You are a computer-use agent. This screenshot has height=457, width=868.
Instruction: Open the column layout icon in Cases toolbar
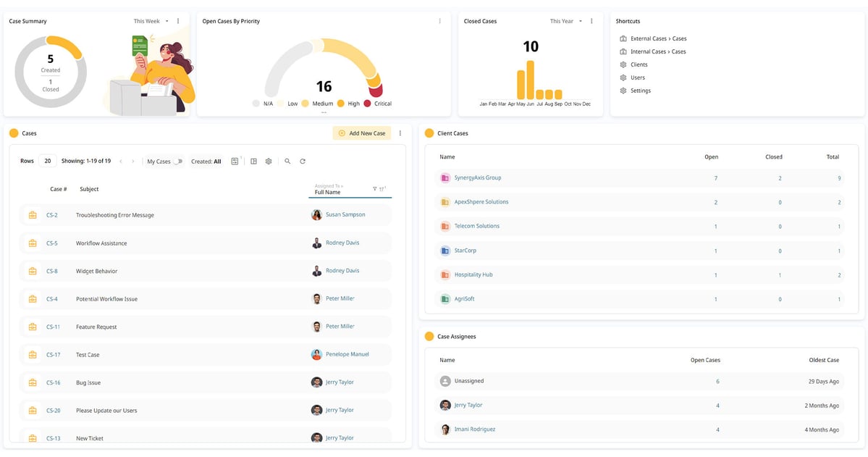254,162
